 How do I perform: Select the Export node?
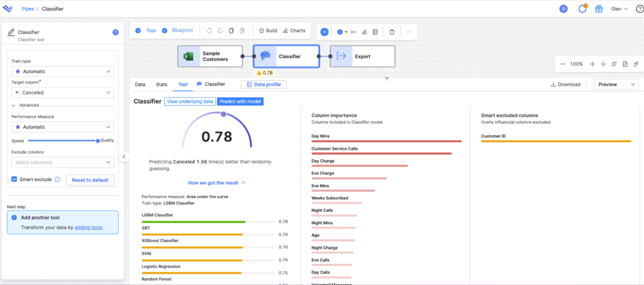pos(363,56)
